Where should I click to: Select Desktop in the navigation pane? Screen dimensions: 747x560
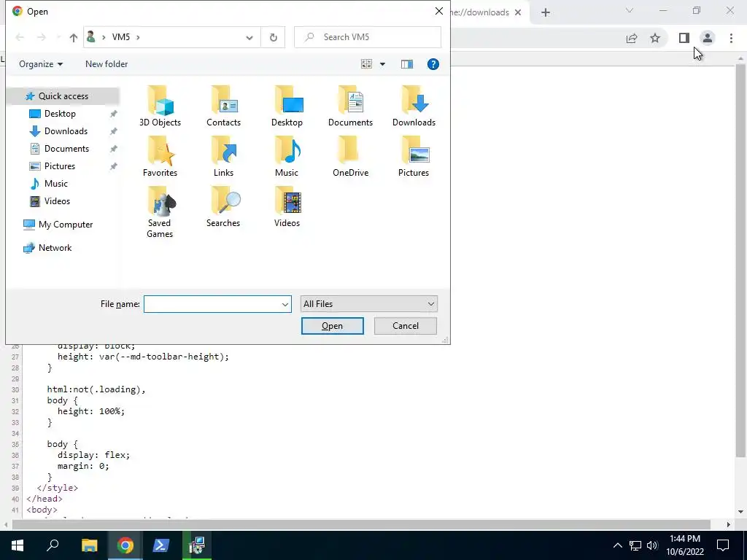point(60,114)
